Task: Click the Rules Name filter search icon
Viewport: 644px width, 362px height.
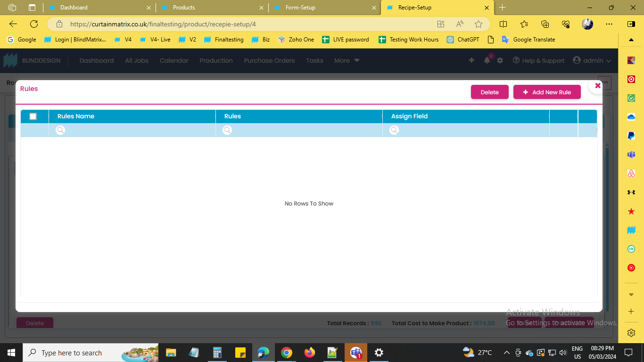Action: pos(60,130)
